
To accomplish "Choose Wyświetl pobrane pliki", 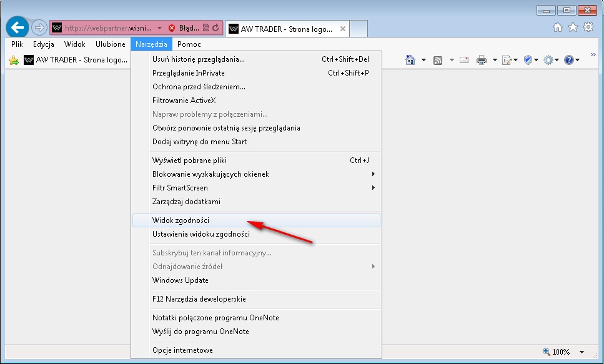I will click(256, 160).
